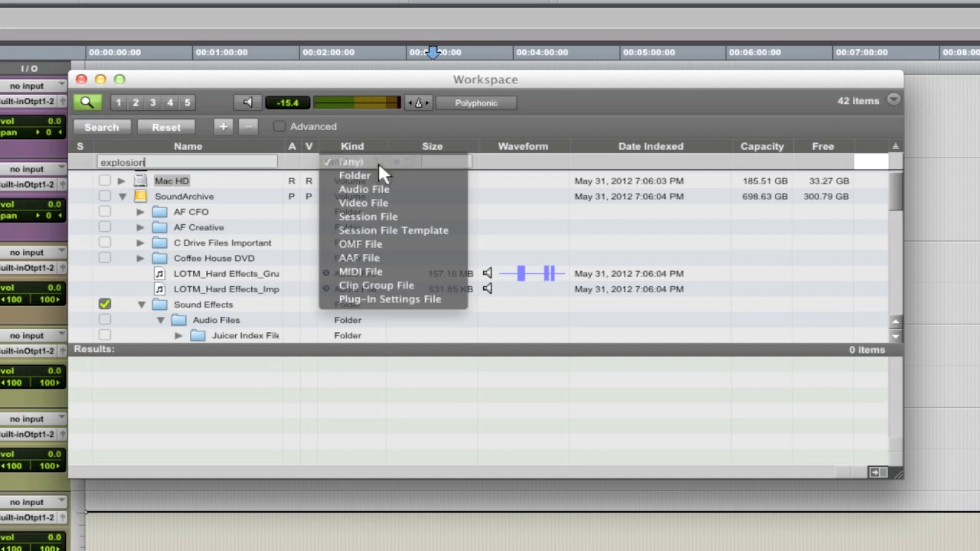Expand the Juicer Index File folder
Image resolution: width=980 pixels, height=551 pixels.
178,335
